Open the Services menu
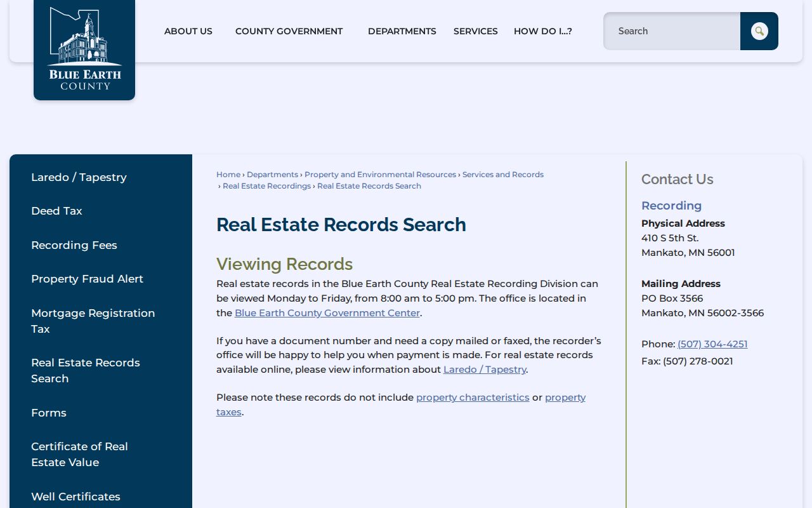Image resolution: width=812 pixels, height=508 pixels. pos(476,31)
